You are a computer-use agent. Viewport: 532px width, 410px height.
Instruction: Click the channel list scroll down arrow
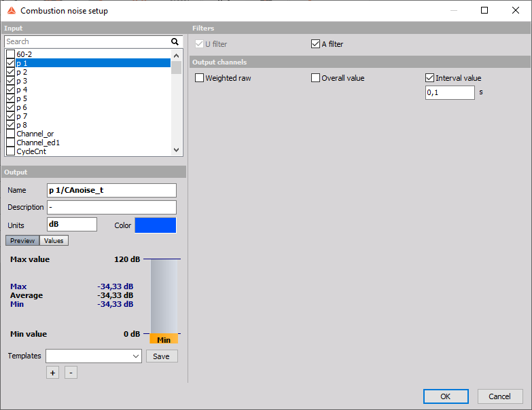pyautogui.click(x=177, y=150)
